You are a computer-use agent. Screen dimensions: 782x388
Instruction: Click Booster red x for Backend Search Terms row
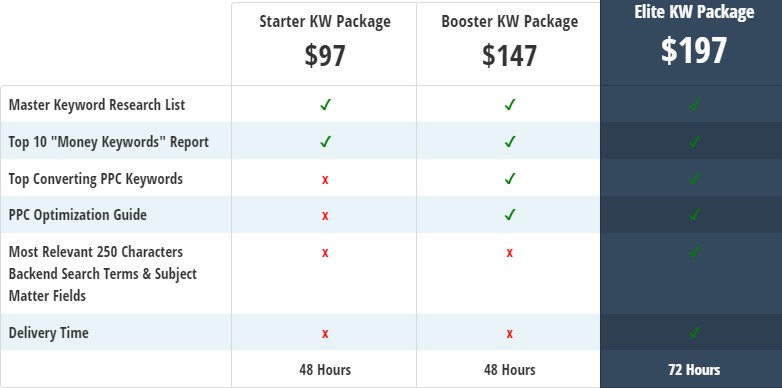pyautogui.click(x=509, y=253)
